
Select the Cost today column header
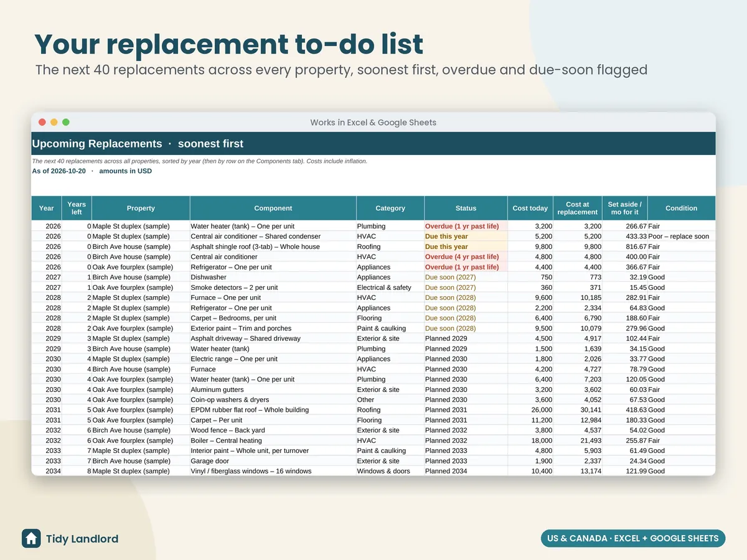[530, 208]
